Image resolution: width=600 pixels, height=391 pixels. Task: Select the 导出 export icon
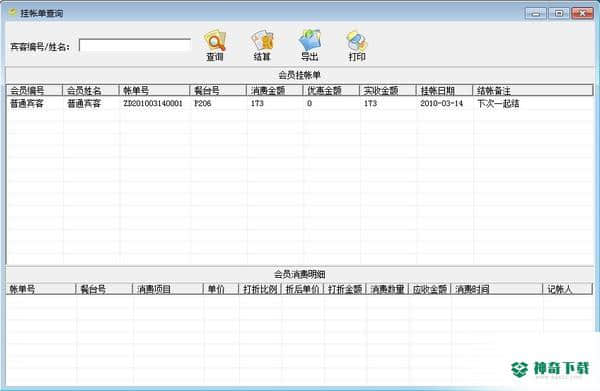click(x=310, y=45)
